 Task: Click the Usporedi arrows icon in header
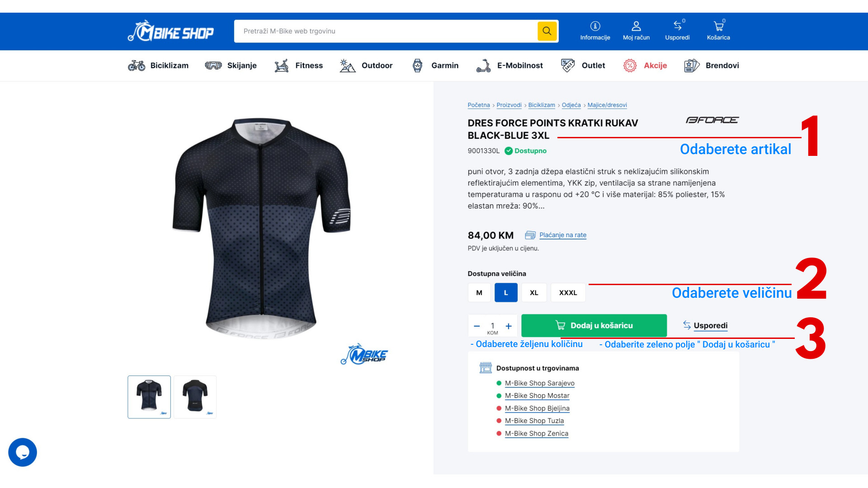click(677, 26)
